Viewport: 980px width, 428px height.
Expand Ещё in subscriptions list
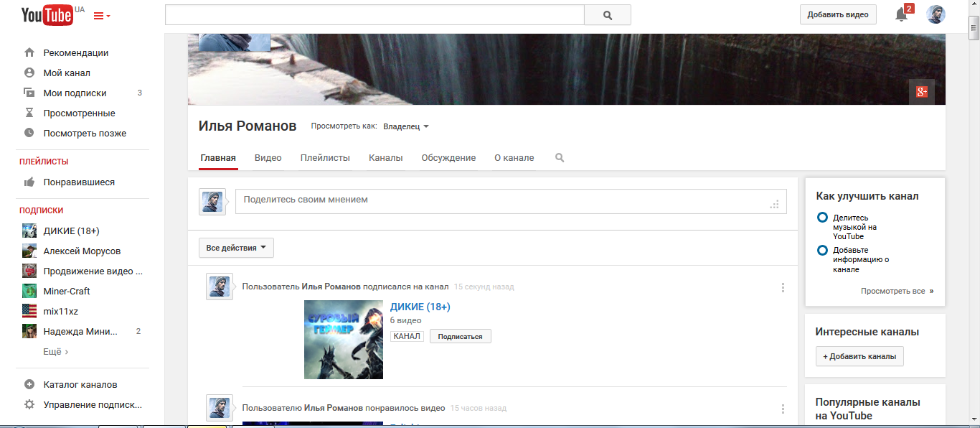click(56, 352)
